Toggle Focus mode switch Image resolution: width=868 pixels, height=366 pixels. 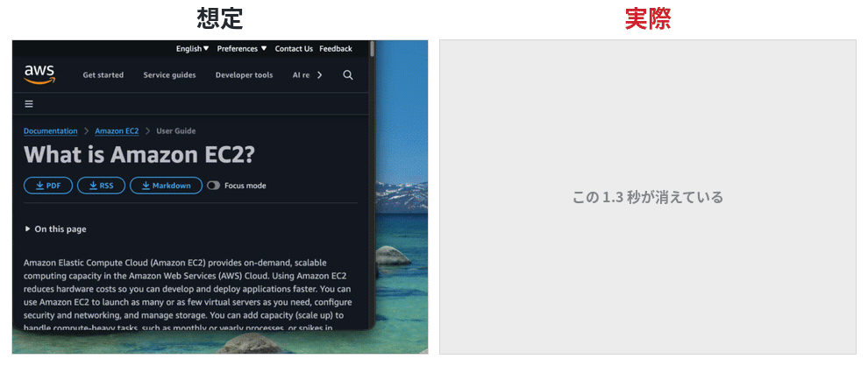pos(213,186)
